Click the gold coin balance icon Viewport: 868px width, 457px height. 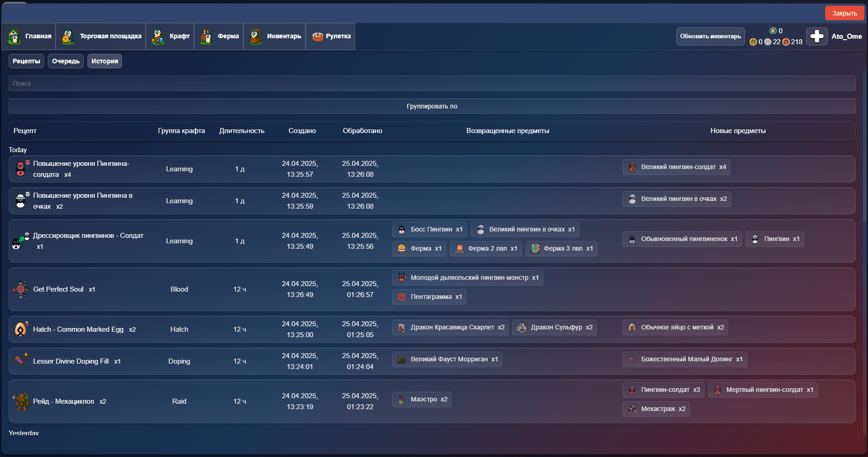[x=753, y=42]
